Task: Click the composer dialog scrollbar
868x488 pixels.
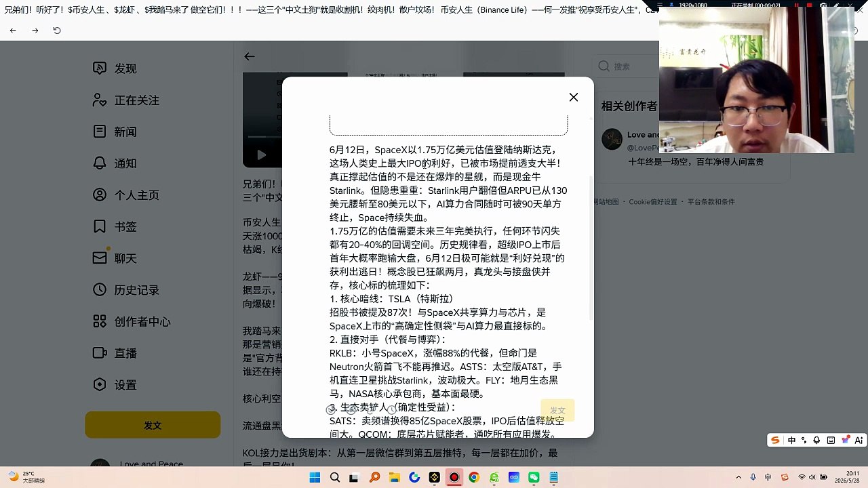Action: pos(592,248)
